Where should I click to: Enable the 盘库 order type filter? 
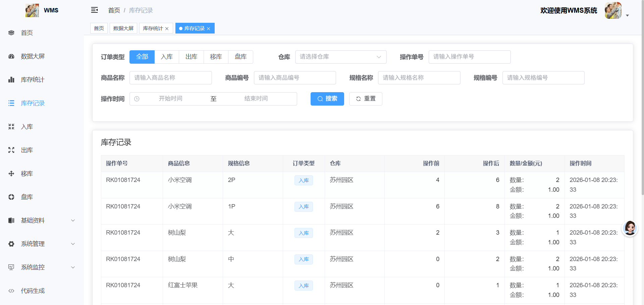pos(240,57)
